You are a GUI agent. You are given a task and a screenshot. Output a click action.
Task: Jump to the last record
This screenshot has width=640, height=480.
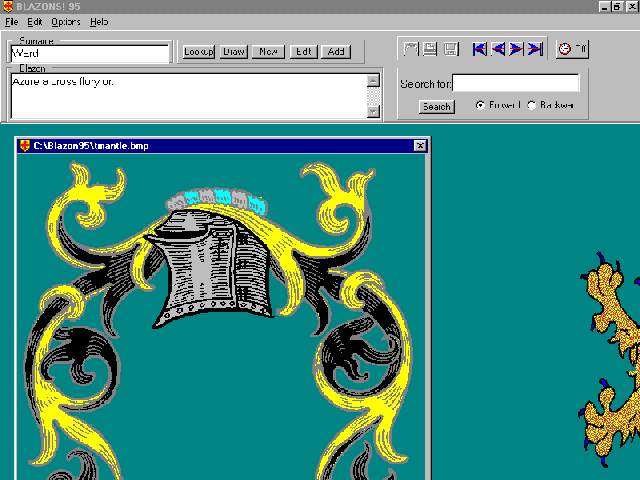point(535,49)
